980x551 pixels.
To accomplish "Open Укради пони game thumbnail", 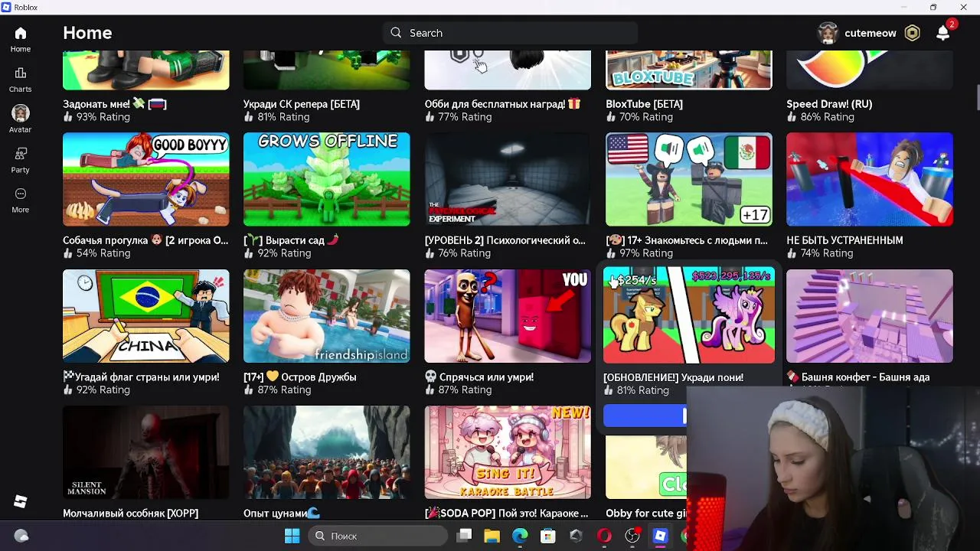I will point(688,315).
